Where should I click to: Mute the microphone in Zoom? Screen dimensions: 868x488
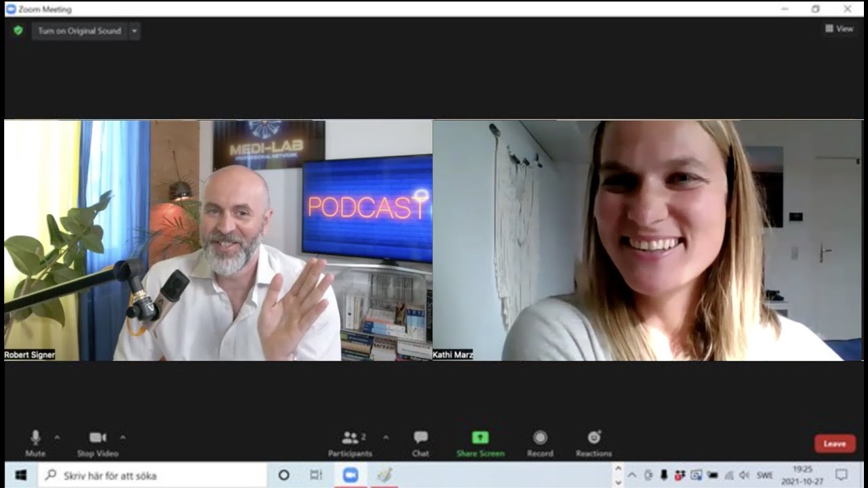pos(35,441)
